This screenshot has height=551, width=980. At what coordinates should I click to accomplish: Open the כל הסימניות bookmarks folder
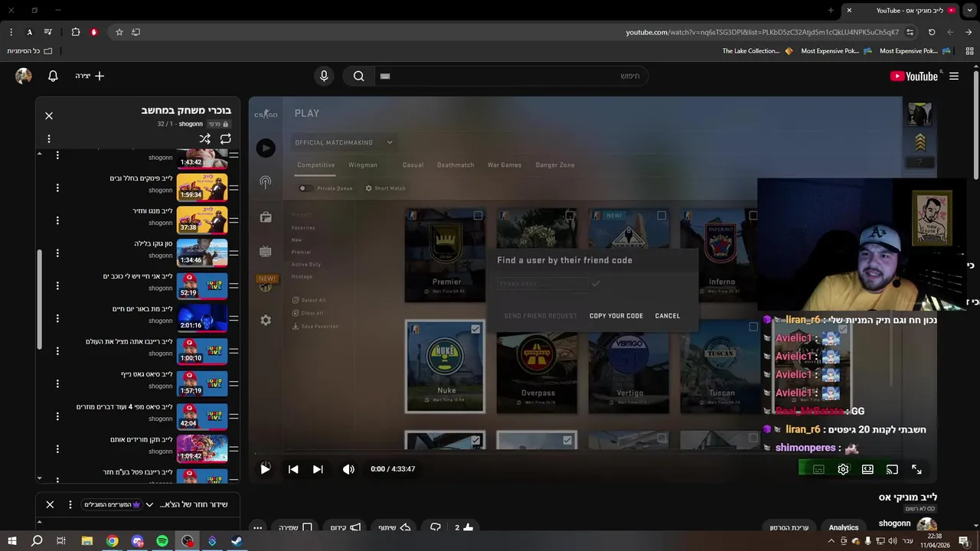[x=30, y=51]
